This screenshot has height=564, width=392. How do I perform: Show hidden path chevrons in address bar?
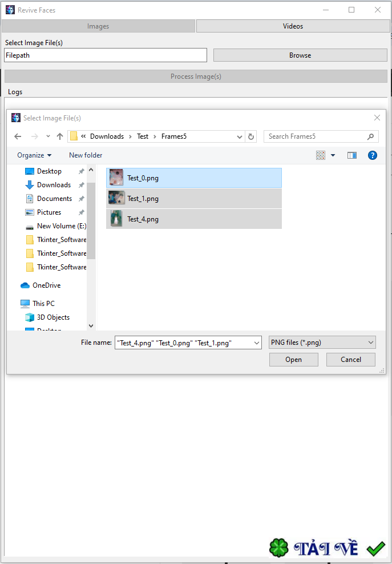click(x=83, y=136)
